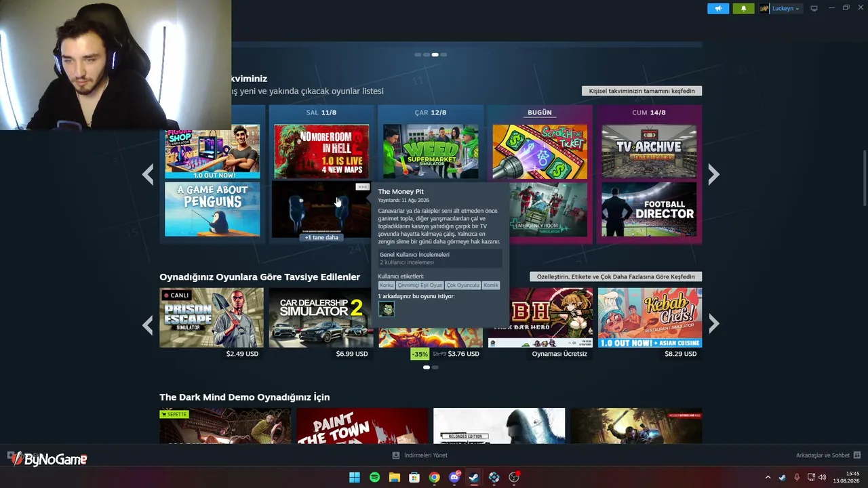Viewport: 868px width, 488px height.
Task: Click the Steam page vertical scrollbar
Action: click(x=864, y=179)
